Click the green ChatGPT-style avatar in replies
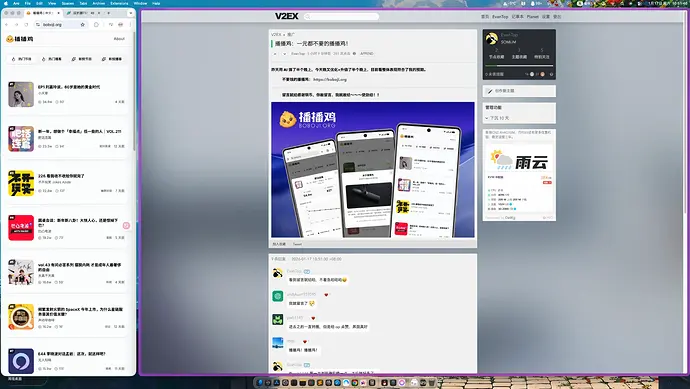The height and width of the screenshot is (389, 690). (x=278, y=296)
